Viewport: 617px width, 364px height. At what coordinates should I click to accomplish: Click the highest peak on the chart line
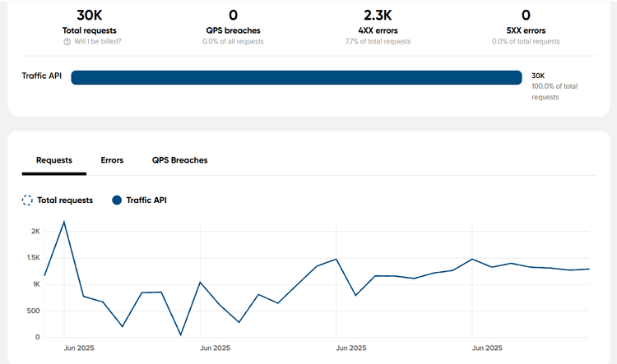point(64,222)
